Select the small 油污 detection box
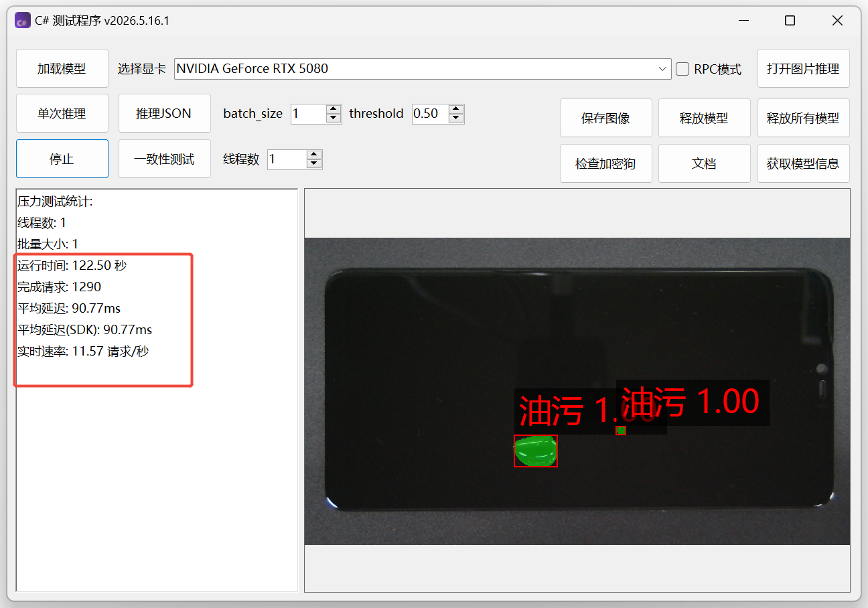 point(621,431)
